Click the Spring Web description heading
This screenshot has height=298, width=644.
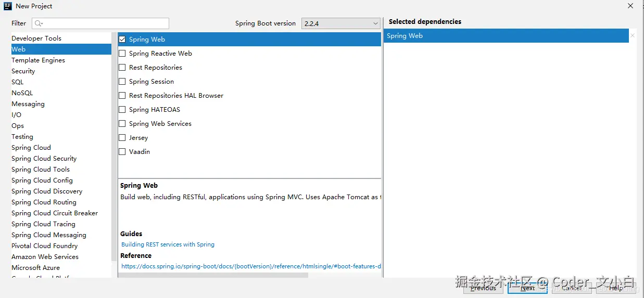139,186
